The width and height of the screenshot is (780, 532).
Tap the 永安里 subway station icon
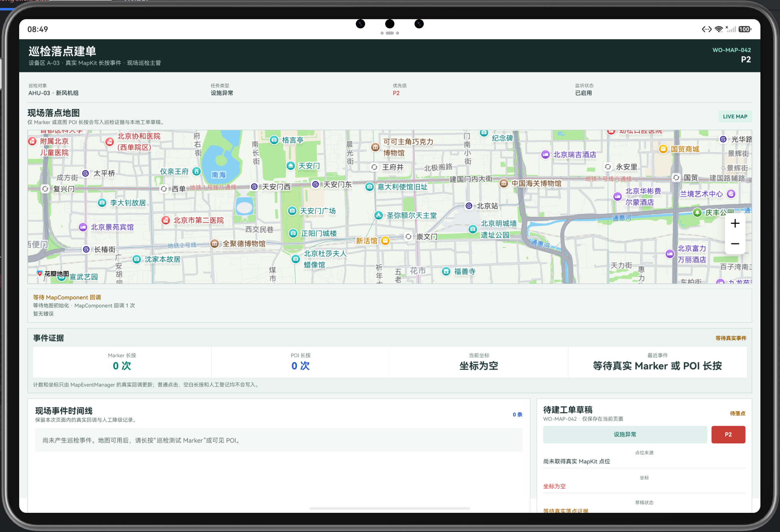pos(608,167)
